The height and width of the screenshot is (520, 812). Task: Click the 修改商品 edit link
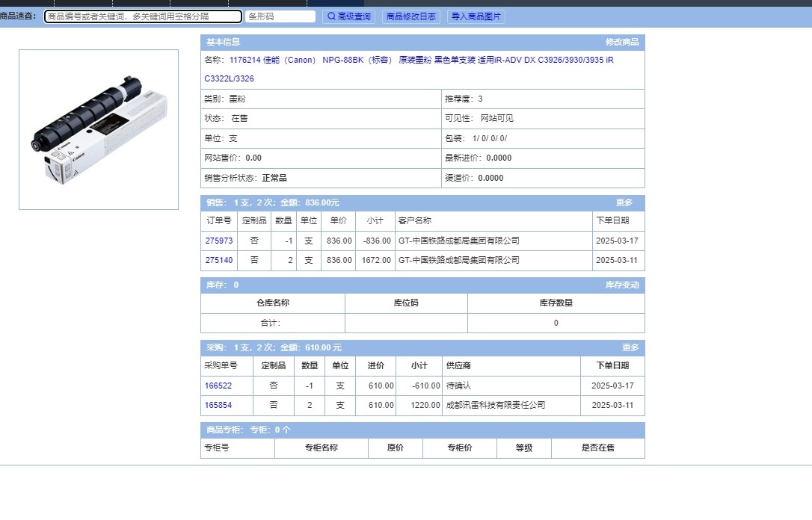pyautogui.click(x=622, y=42)
